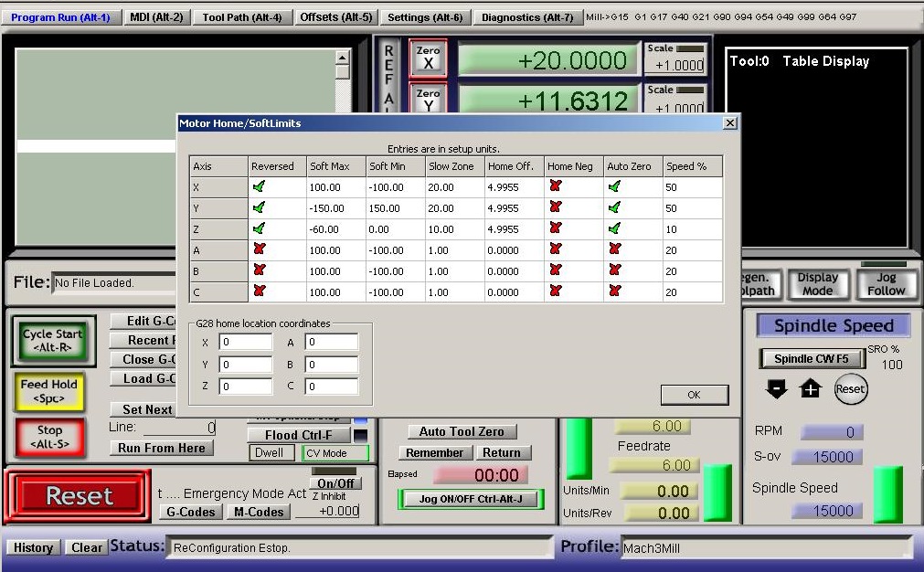This screenshot has height=572, width=924.
Task: Start program with Cycle Start button
Action: click(53, 341)
